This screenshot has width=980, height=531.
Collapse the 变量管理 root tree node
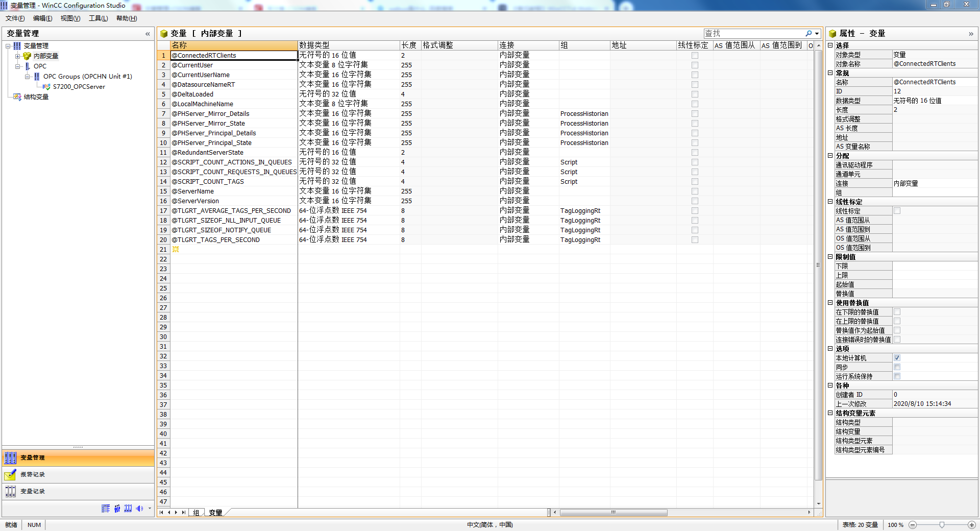click(x=8, y=46)
